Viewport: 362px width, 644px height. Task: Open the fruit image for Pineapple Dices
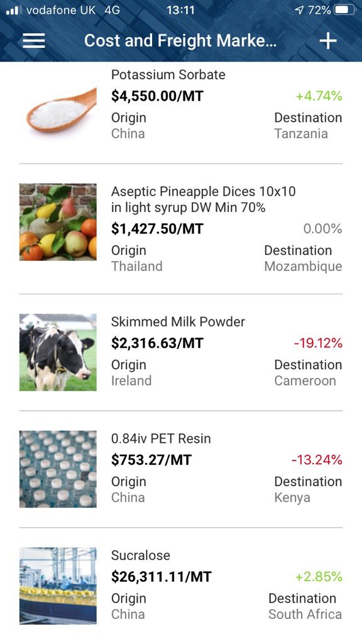click(58, 222)
